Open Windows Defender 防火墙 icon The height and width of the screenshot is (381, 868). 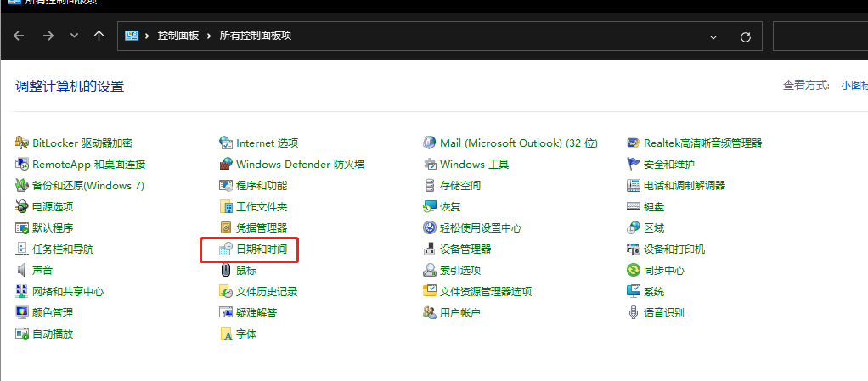226,165
